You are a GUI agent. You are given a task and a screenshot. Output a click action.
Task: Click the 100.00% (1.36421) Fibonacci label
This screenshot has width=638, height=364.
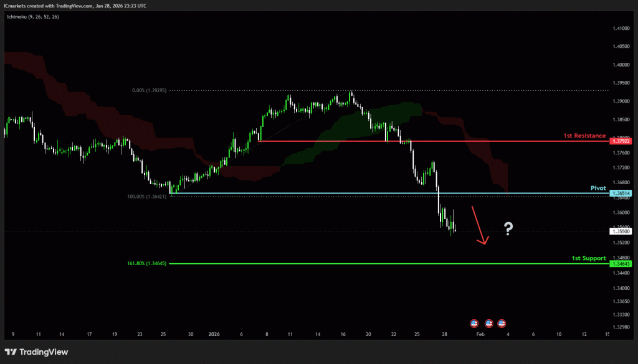(x=148, y=197)
